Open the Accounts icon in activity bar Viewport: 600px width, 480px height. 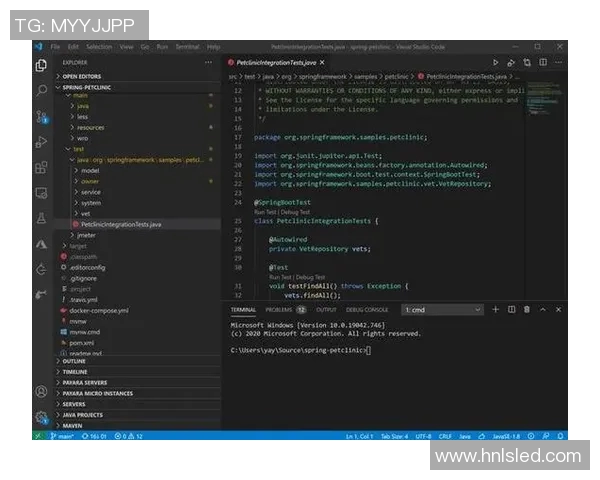[41, 392]
